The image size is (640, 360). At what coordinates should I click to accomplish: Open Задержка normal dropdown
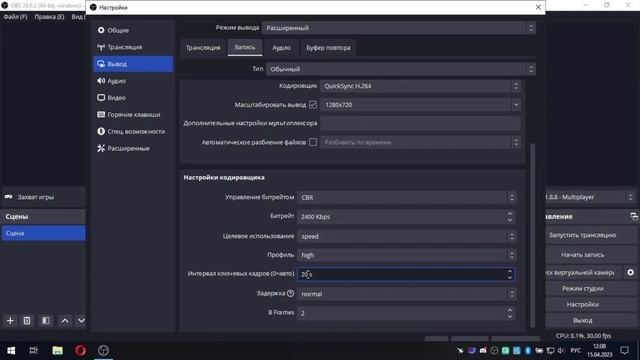click(407, 294)
